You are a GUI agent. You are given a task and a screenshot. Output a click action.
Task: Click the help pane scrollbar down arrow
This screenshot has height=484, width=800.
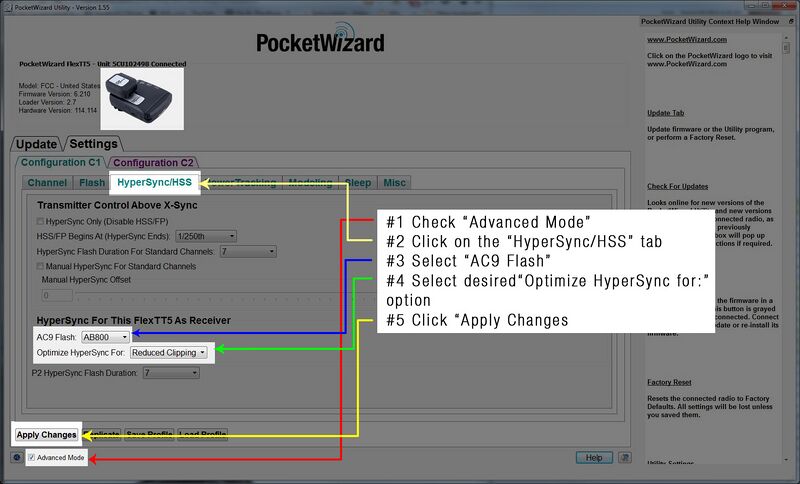click(786, 460)
